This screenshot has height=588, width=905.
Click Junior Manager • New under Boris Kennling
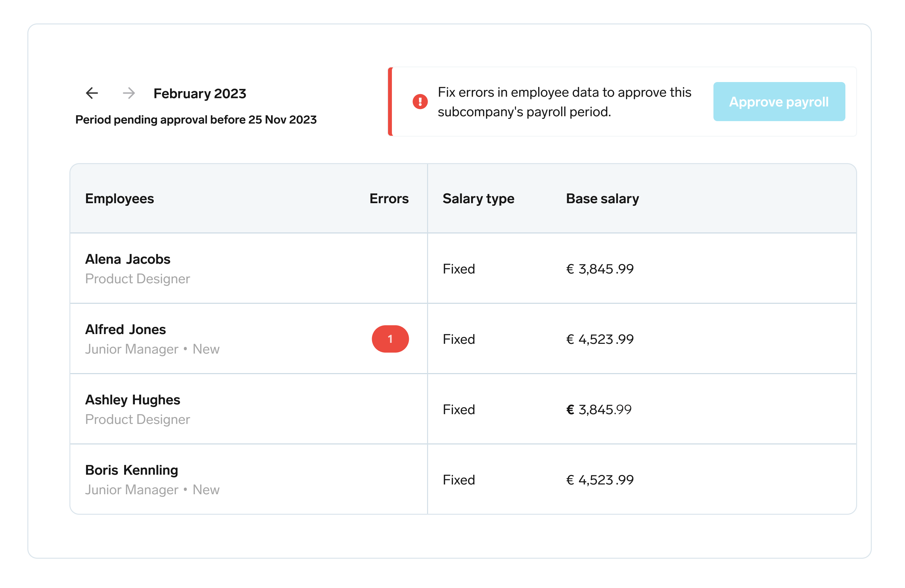[152, 490]
